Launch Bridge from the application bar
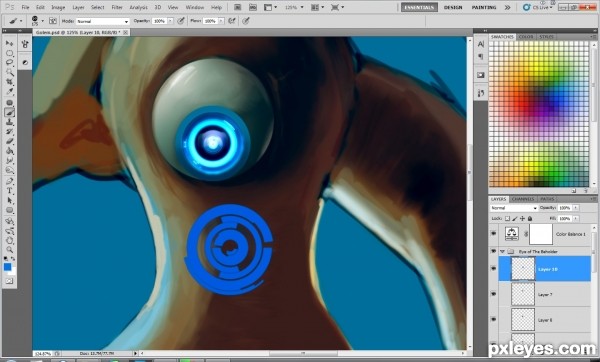 pyautogui.click(x=237, y=7)
